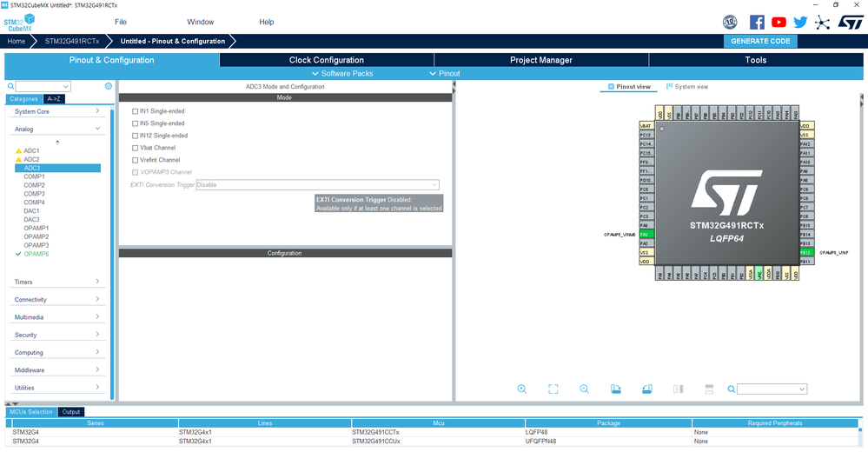This screenshot has width=868, height=452.
Task: Collapse the Analog category
Action: pyautogui.click(x=57, y=129)
